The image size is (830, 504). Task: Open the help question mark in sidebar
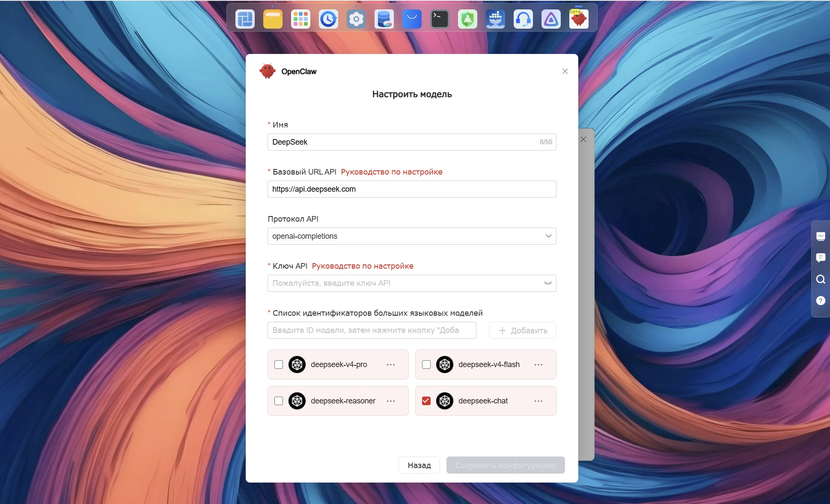pyautogui.click(x=821, y=301)
